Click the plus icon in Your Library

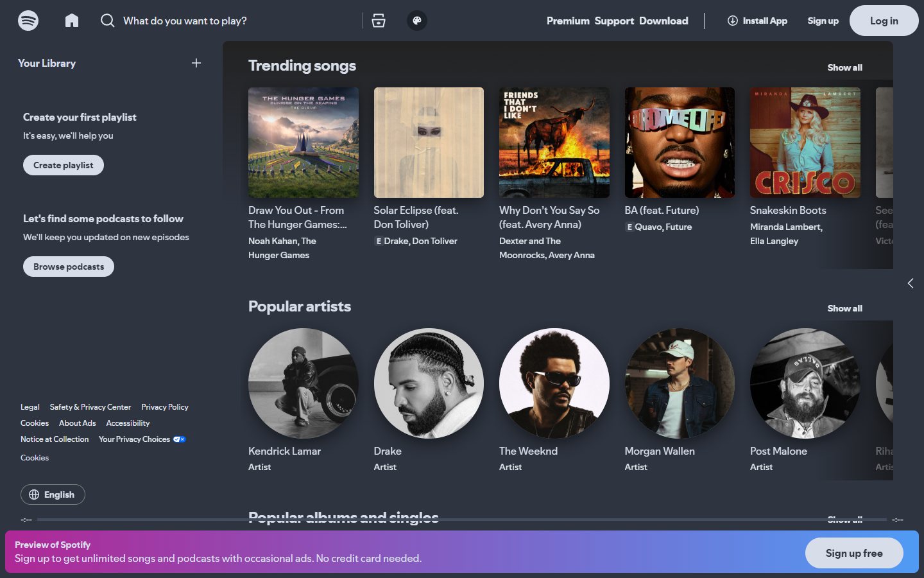(196, 63)
